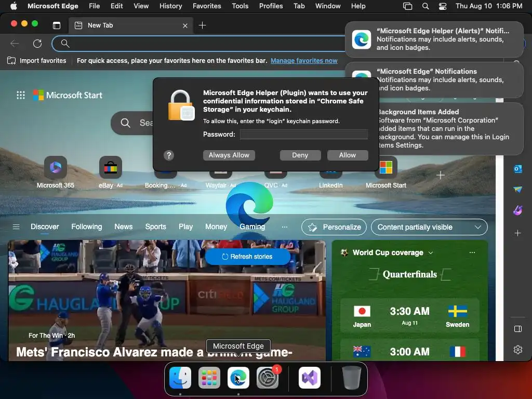532x399 pixels.
Task: Open the History menu
Action: click(170, 6)
